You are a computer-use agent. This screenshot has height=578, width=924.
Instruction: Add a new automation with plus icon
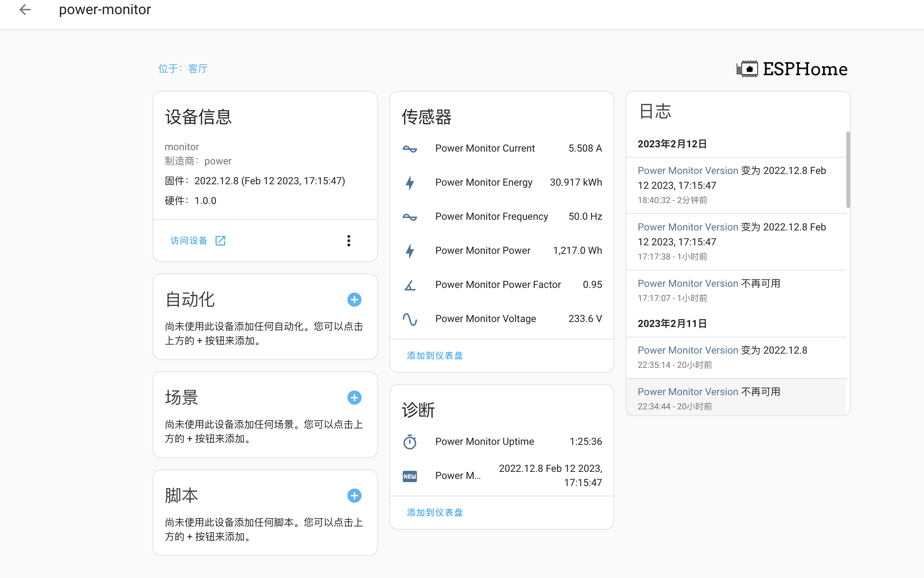[354, 300]
